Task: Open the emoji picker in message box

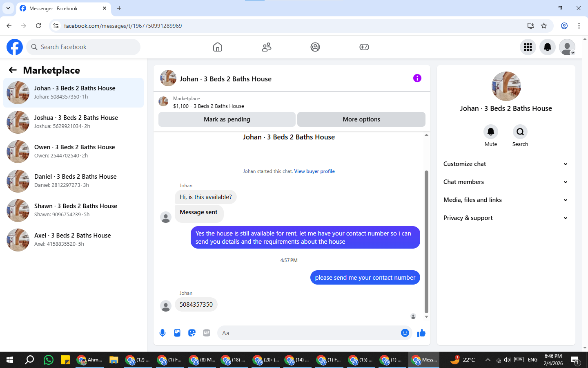Action: pyautogui.click(x=405, y=333)
